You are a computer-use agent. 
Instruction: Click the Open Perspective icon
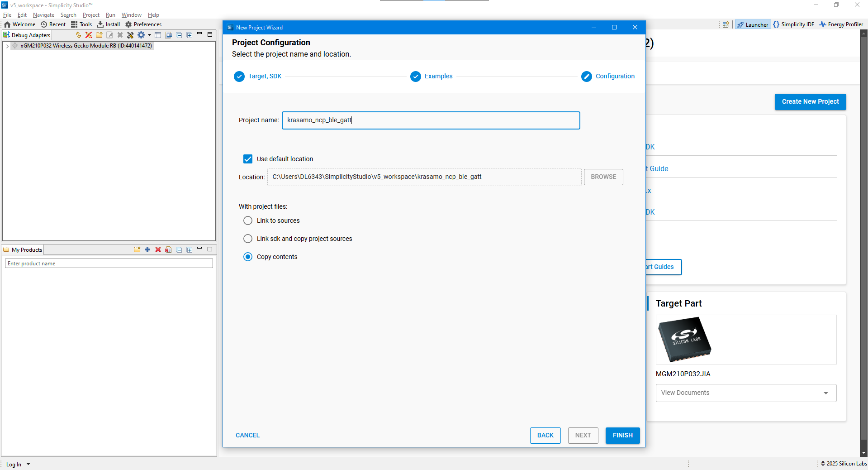pyautogui.click(x=726, y=24)
